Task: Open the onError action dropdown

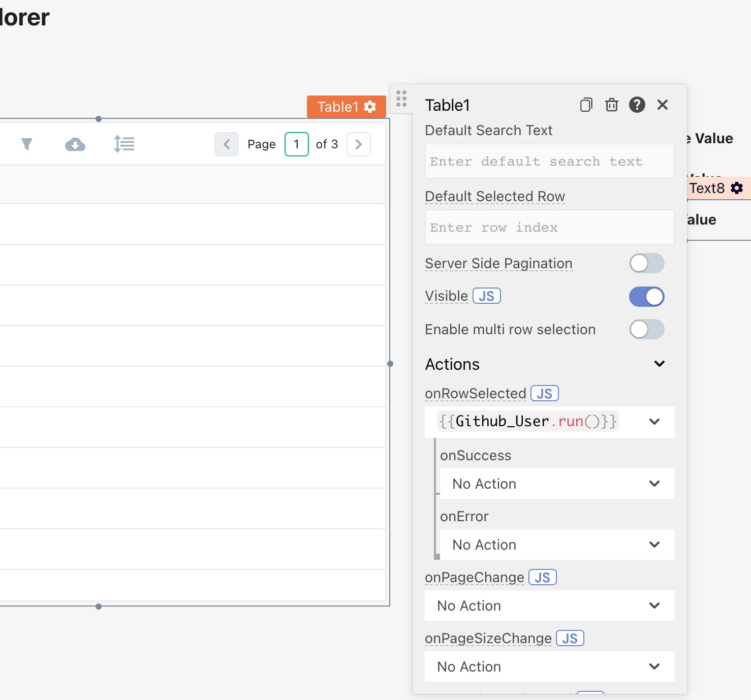Action: [557, 545]
